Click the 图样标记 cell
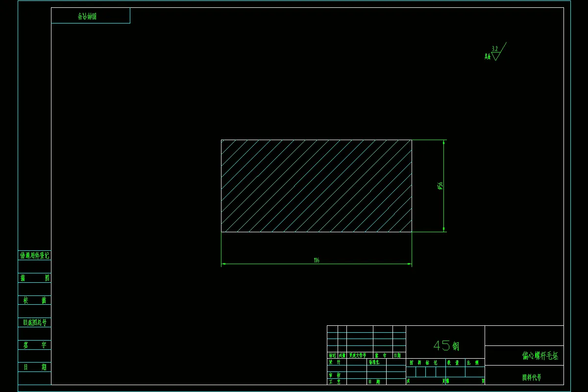588x392 pixels. [x=426, y=363]
